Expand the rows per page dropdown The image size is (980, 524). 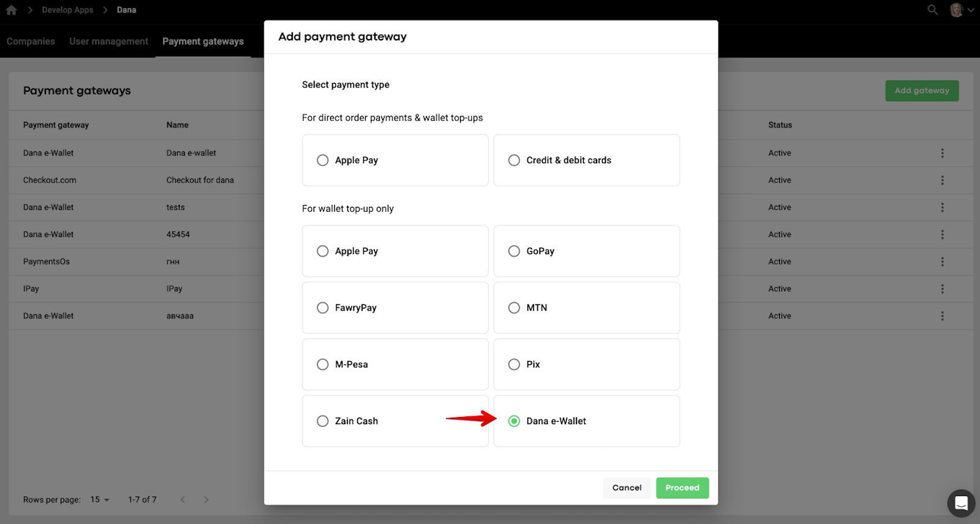(100, 500)
